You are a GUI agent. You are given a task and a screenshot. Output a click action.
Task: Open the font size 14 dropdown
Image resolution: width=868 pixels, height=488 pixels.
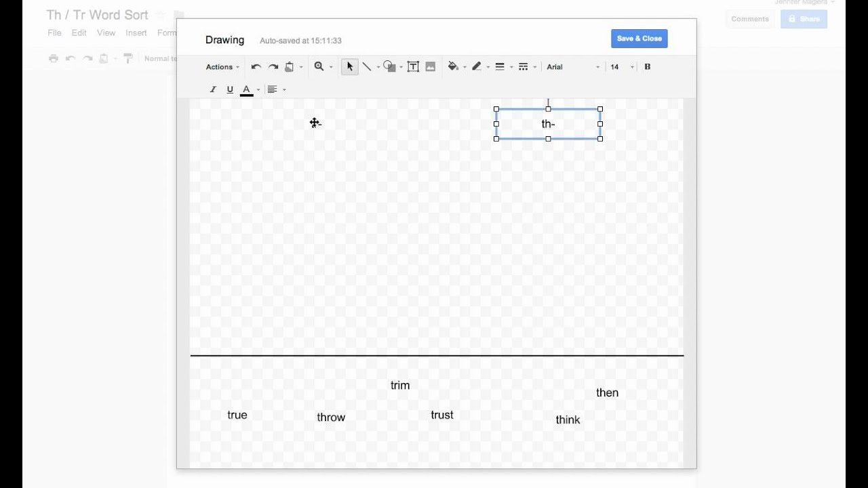point(622,67)
